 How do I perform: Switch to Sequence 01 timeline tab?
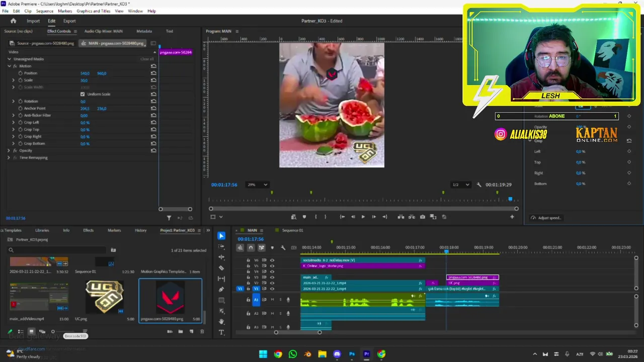click(x=292, y=230)
